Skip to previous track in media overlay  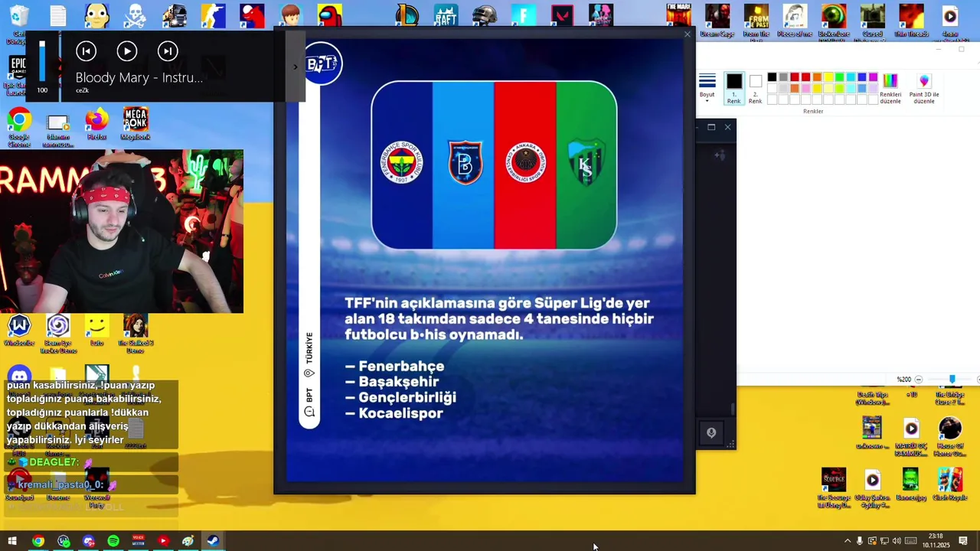[86, 51]
